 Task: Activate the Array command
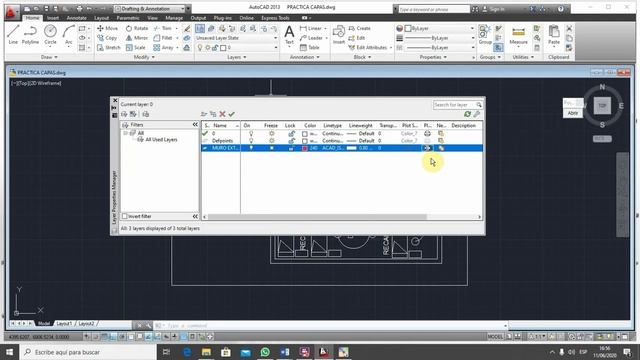(164, 48)
